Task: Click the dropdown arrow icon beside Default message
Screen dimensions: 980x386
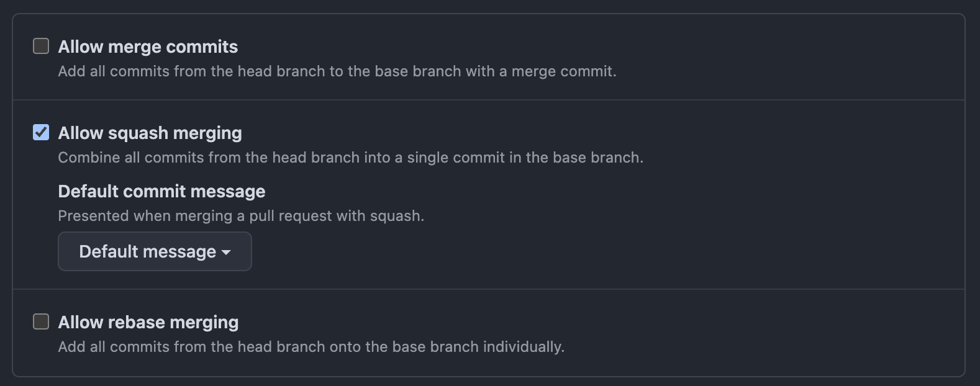Action: click(x=226, y=252)
